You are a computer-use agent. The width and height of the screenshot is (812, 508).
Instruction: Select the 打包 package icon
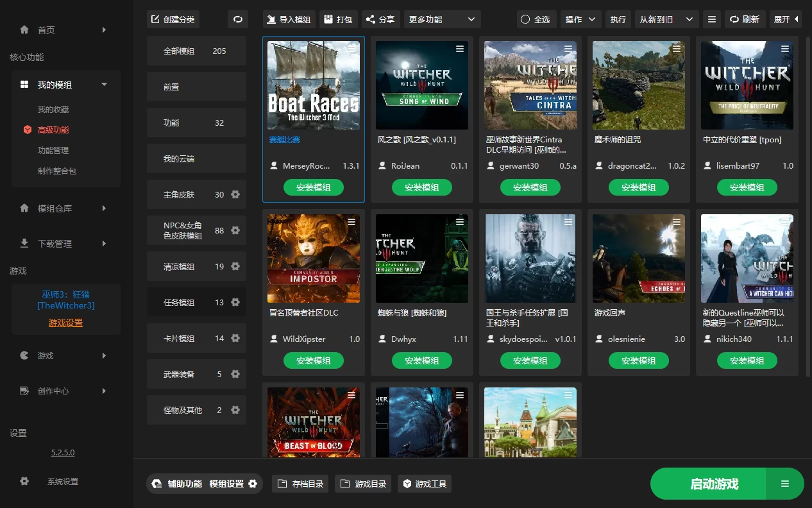(328, 19)
